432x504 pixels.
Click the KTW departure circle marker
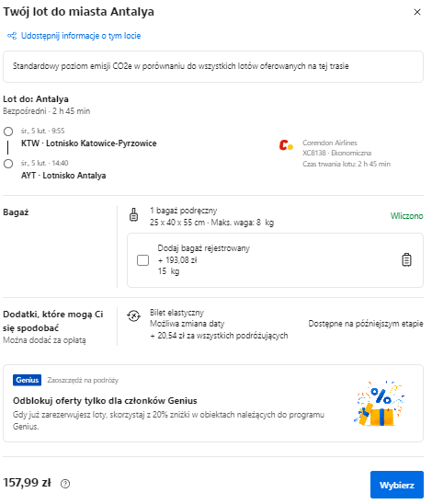click(x=8, y=132)
